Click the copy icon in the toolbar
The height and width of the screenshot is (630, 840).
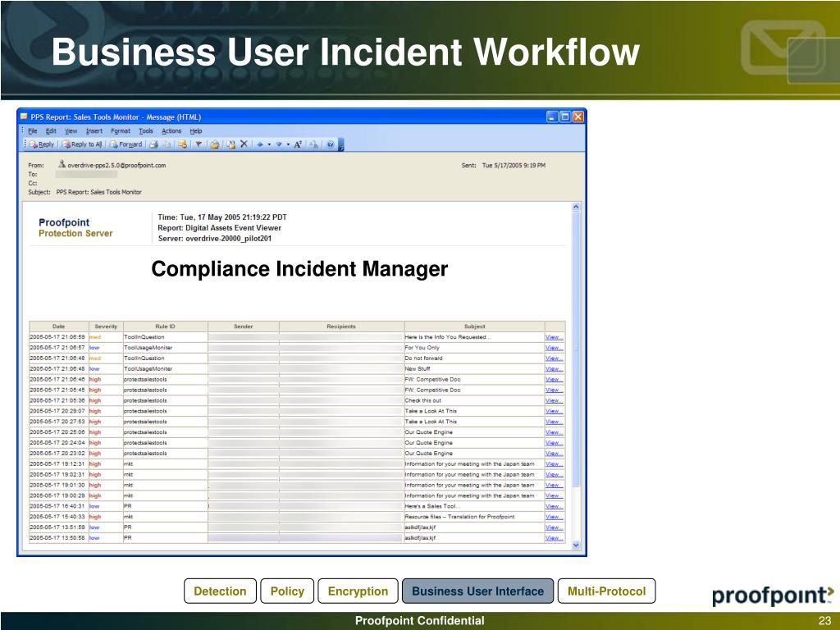[167, 144]
